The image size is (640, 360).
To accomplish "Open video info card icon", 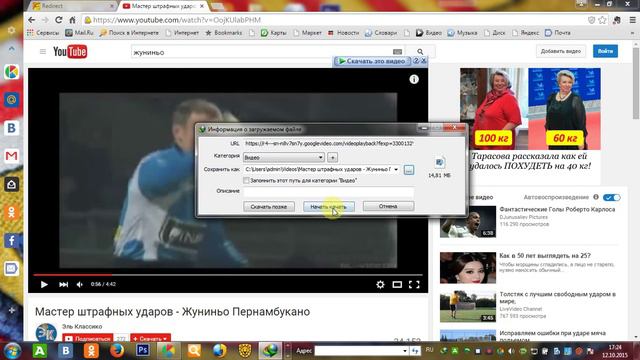I will coord(414,79).
